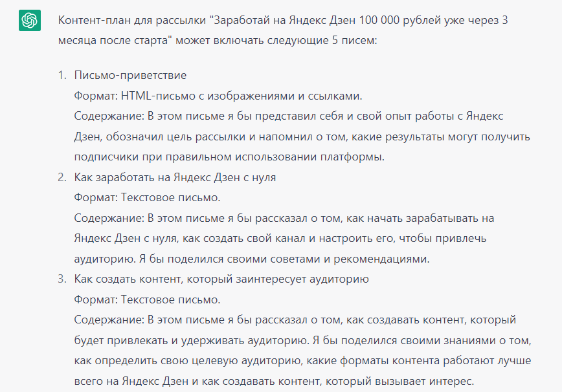Image resolution: width=562 pixels, height=392 pixels.
Task: Click "Содержание:" in the third list item
Action: tap(109, 321)
